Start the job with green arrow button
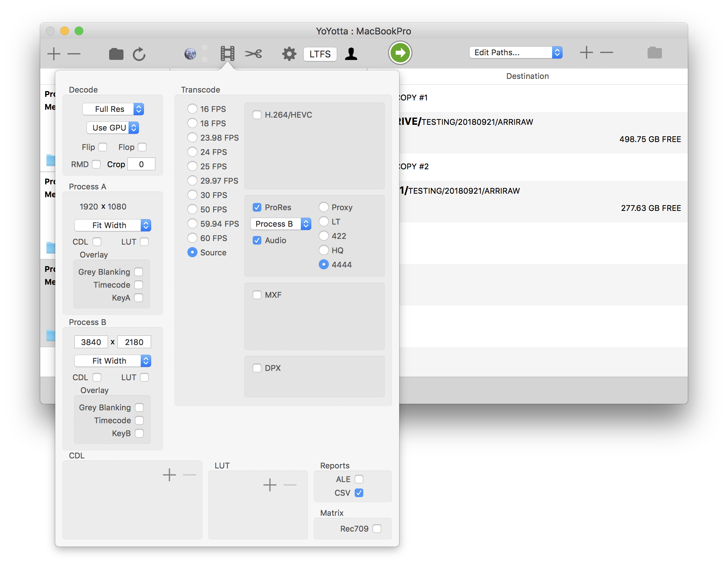The image size is (728, 571). pyautogui.click(x=400, y=53)
